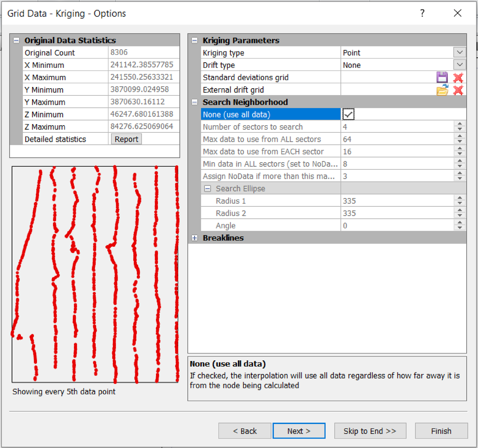
Task: Collapse the Kriging Parameters section
Action: point(195,41)
